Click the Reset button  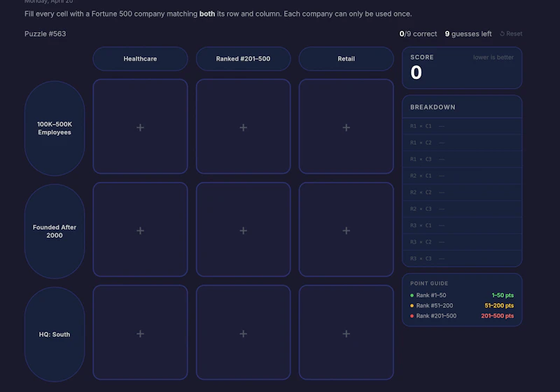coord(511,34)
